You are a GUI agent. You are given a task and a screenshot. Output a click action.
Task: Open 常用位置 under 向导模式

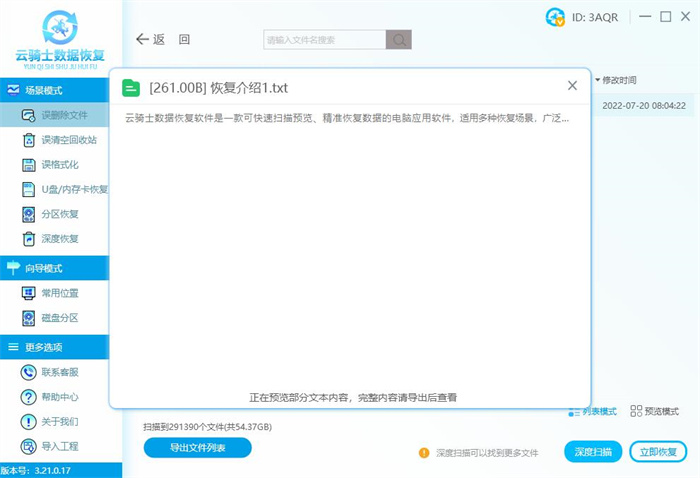click(x=59, y=293)
